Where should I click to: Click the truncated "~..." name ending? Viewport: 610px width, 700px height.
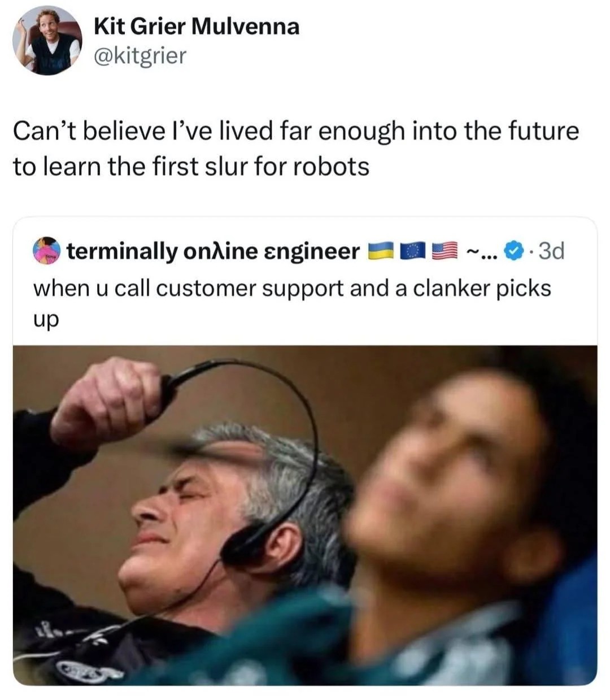[481, 251]
